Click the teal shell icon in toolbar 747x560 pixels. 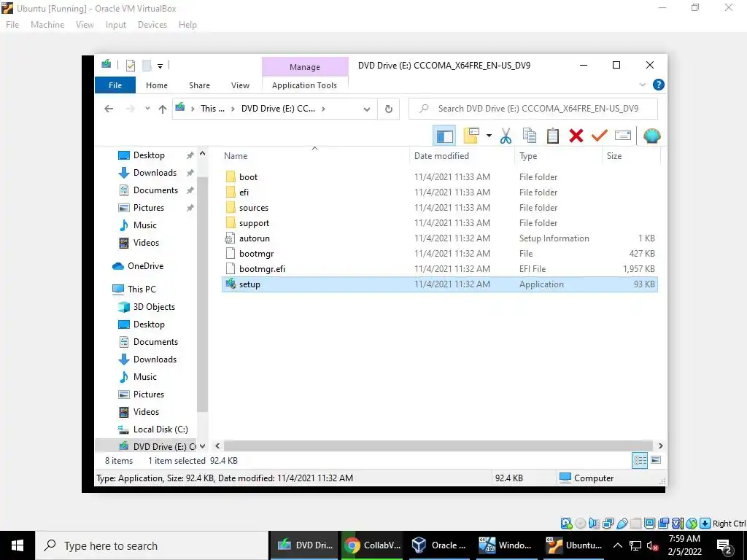651,136
